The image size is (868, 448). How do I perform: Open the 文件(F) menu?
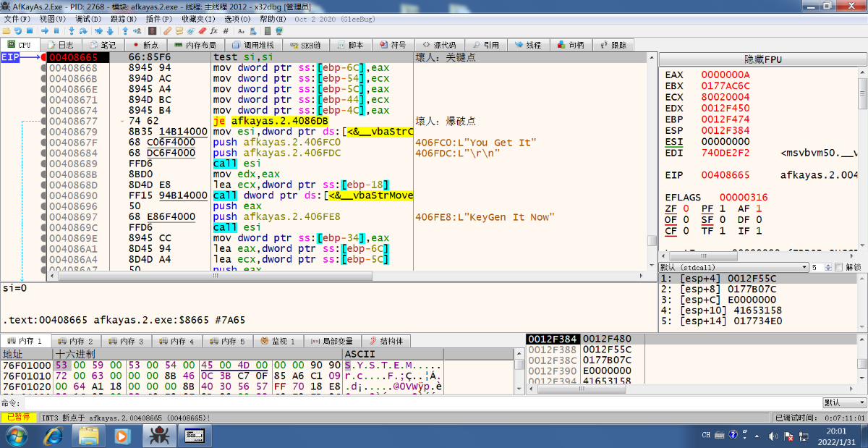[x=17, y=19]
